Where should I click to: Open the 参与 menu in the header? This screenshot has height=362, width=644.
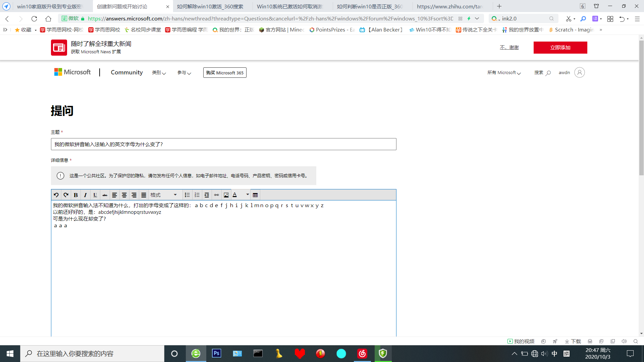point(184,73)
